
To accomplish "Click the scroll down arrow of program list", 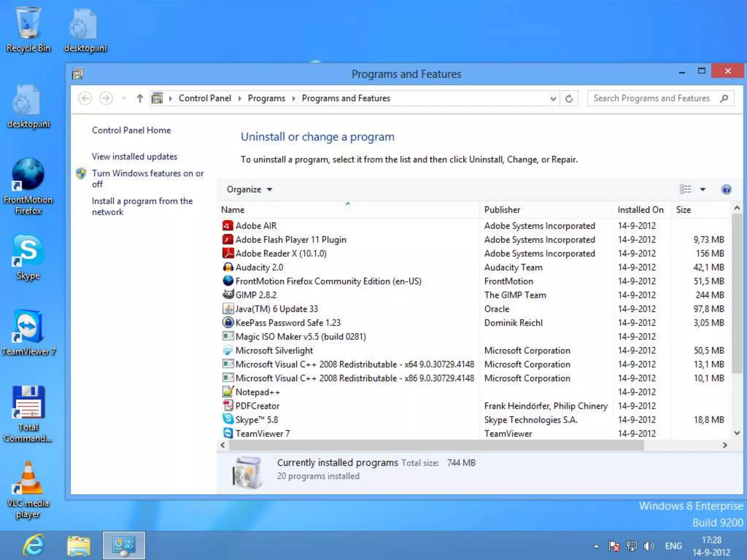I will click(737, 433).
